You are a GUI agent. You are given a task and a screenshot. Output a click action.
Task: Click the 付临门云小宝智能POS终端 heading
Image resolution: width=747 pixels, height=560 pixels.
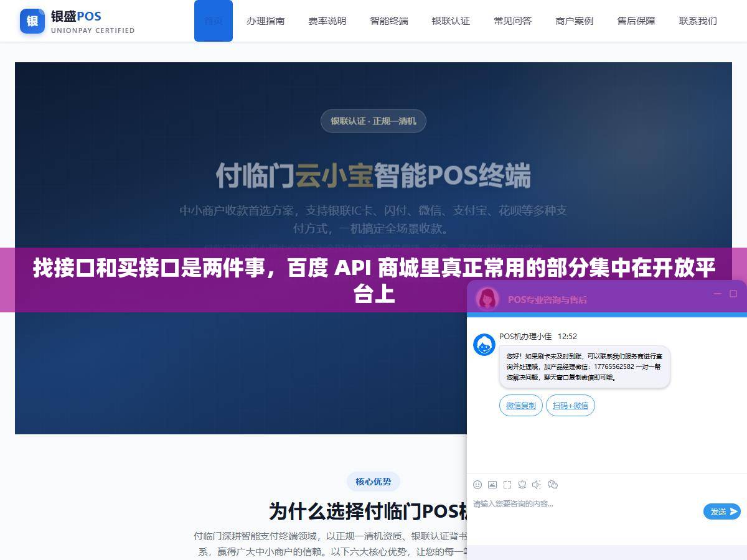click(374, 175)
